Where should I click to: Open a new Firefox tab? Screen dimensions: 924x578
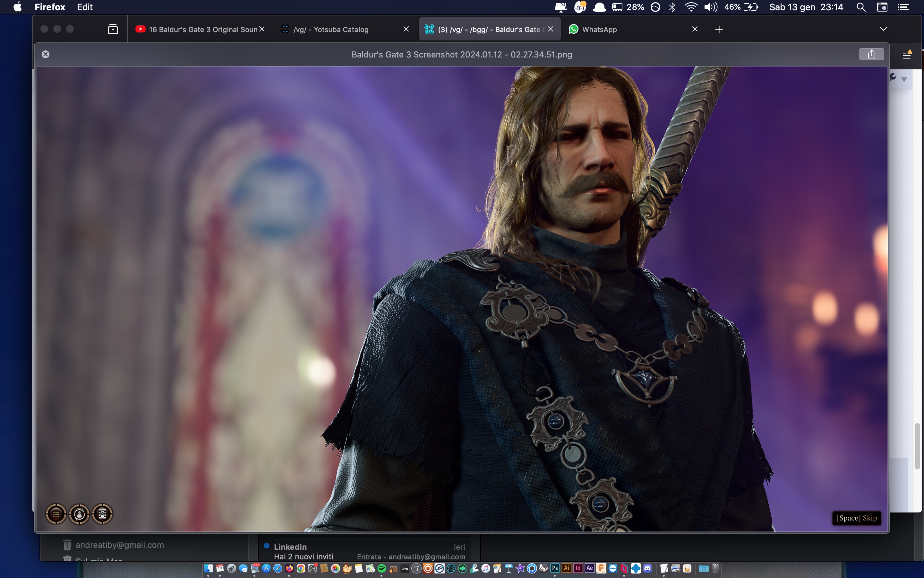tap(719, 30)
